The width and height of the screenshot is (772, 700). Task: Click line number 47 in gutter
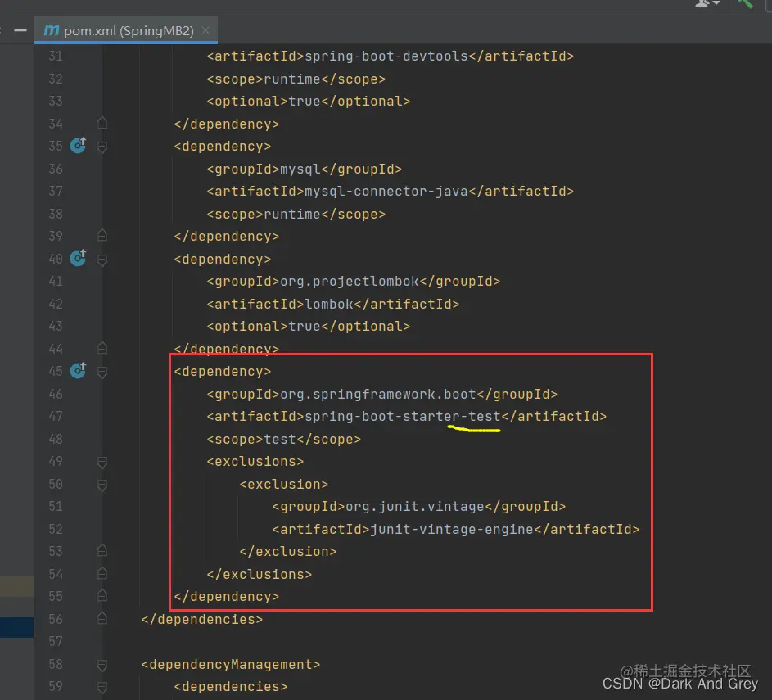click(56, 417)
